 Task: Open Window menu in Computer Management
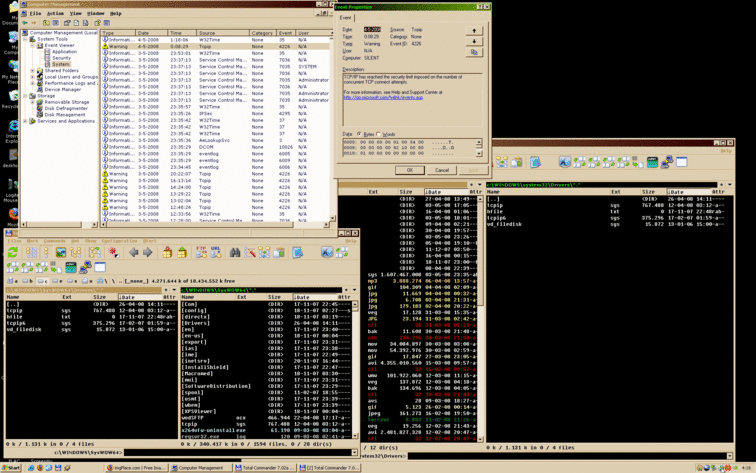coord(95,14)
